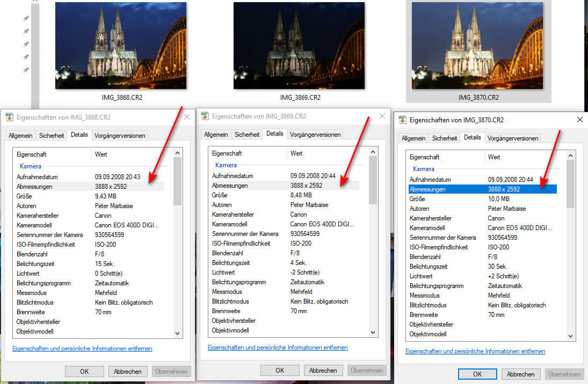Open Vorgängerversionen tab in IMG_3868.CR2 dialog
The height and width of the screenshot is (384, 588).
pyautogui.click(x=120, y=136)
